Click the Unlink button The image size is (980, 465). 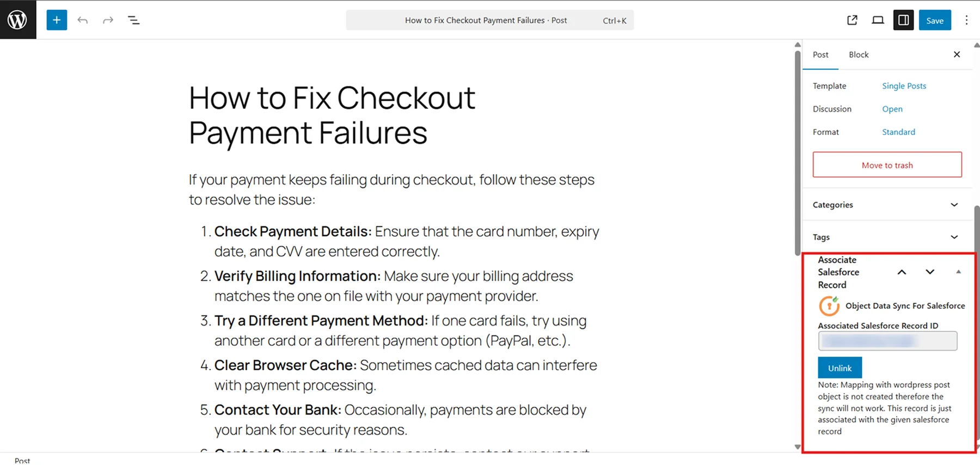click(840, 368)
